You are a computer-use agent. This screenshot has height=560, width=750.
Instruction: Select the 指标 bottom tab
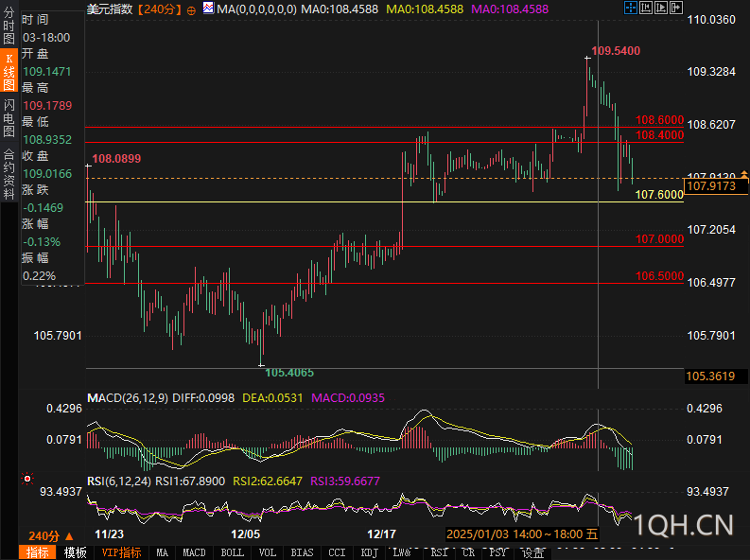point(38,552)
